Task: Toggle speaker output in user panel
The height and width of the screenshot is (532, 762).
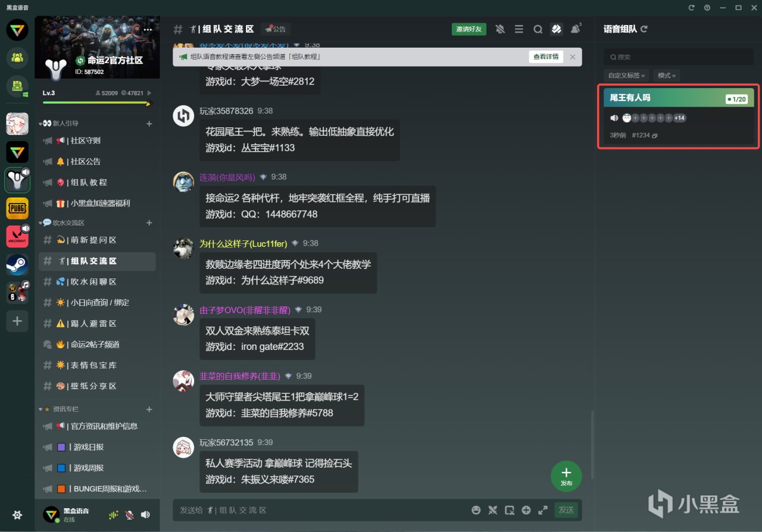Action: point(145,514)
